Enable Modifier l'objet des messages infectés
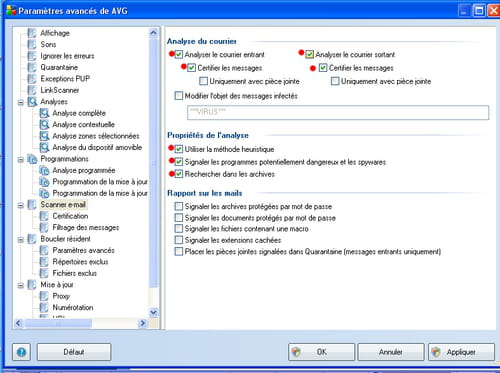Image resolution: width=500 pixels, height=373 pixels. pos(179,96)
